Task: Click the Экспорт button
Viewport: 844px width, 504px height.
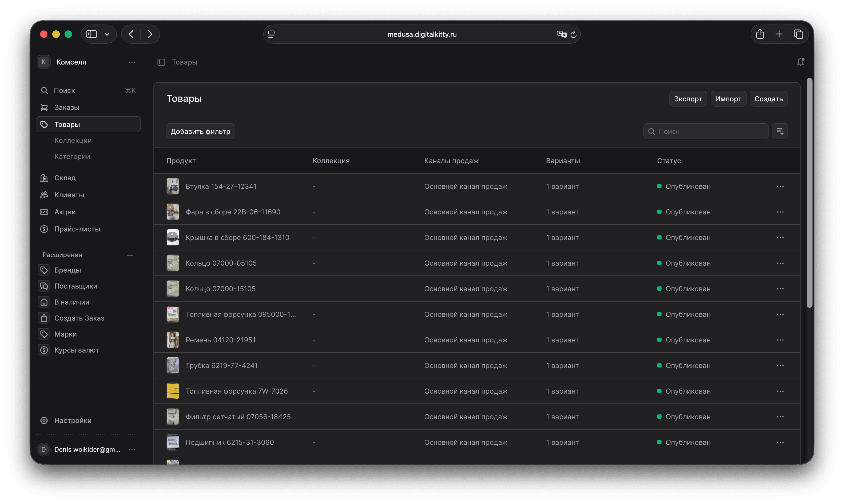Action: [688, 98]
